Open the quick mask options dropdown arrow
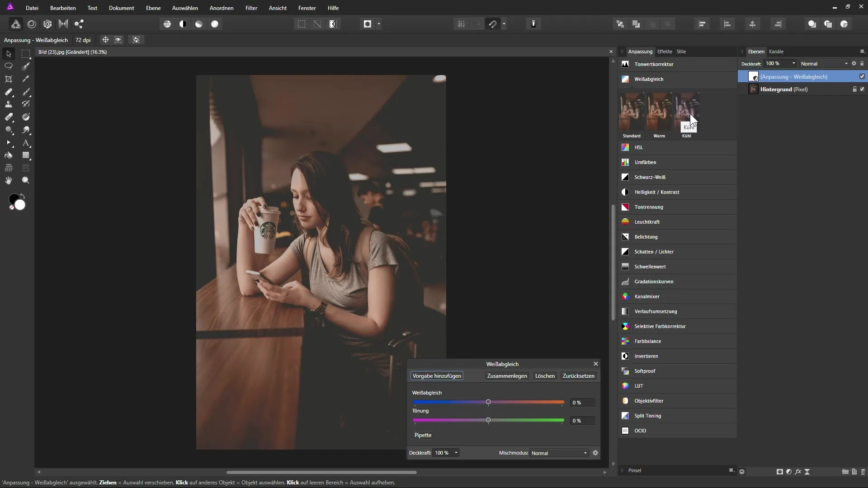868x488 pixels. click(x=379, y=24)
